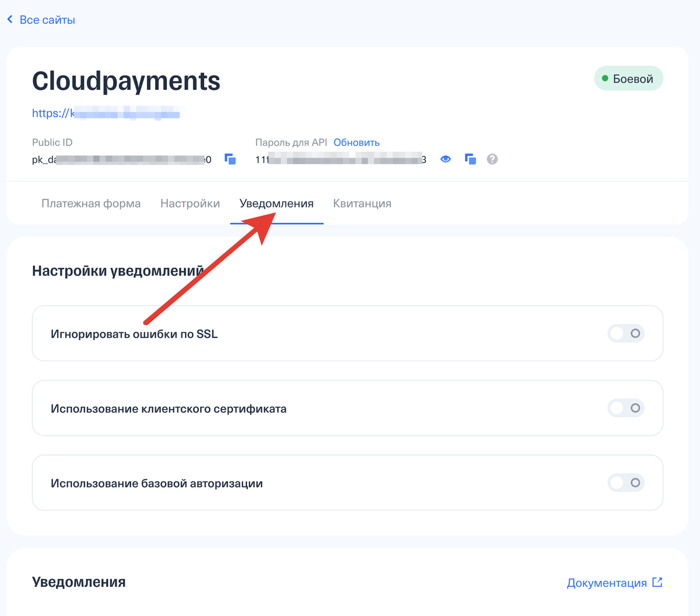Click the Использование клиентского сертификата label

coord(169,409)
